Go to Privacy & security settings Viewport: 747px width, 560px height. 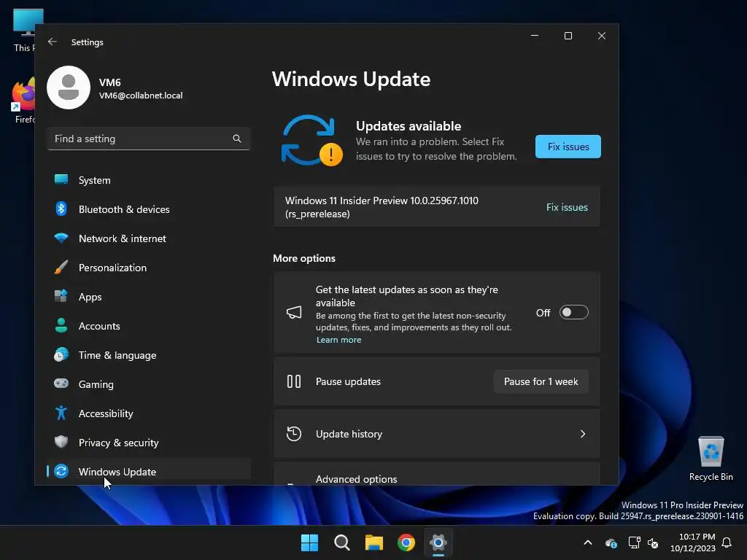coord(149,443)
